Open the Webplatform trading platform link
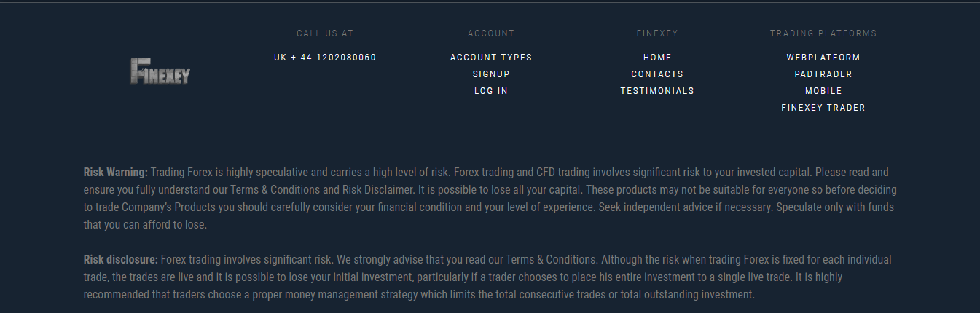980x313 pixels. coord(823,58)
